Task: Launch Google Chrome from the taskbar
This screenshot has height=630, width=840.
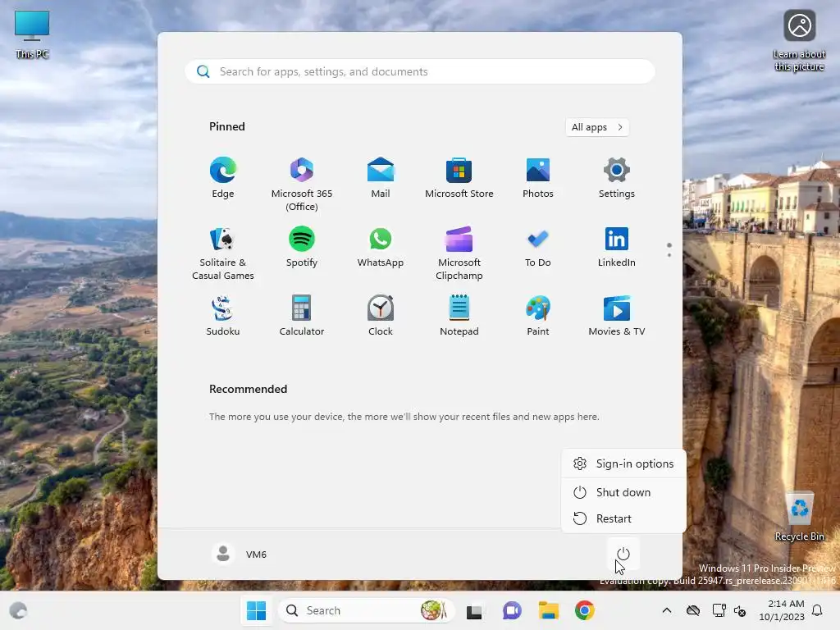Action: click(584, 610)
